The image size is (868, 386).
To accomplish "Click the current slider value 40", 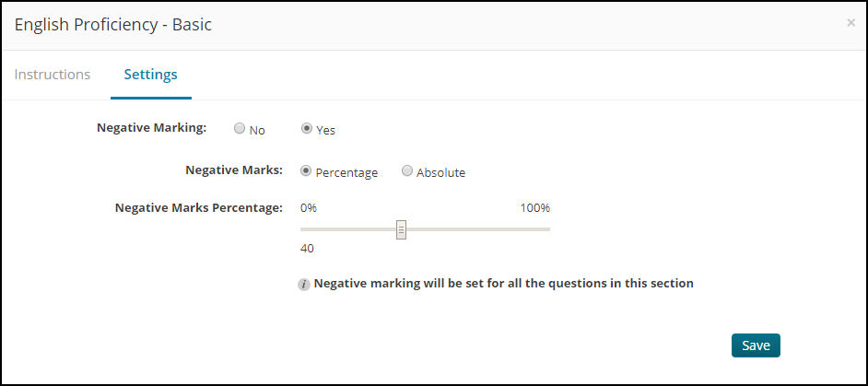I will tap(307, 249).
